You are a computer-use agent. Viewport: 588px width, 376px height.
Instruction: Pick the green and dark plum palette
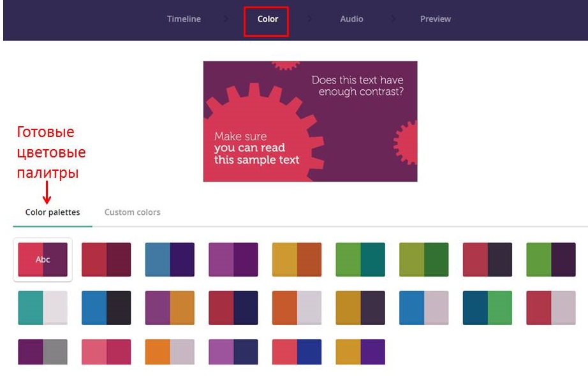(551, 259)
